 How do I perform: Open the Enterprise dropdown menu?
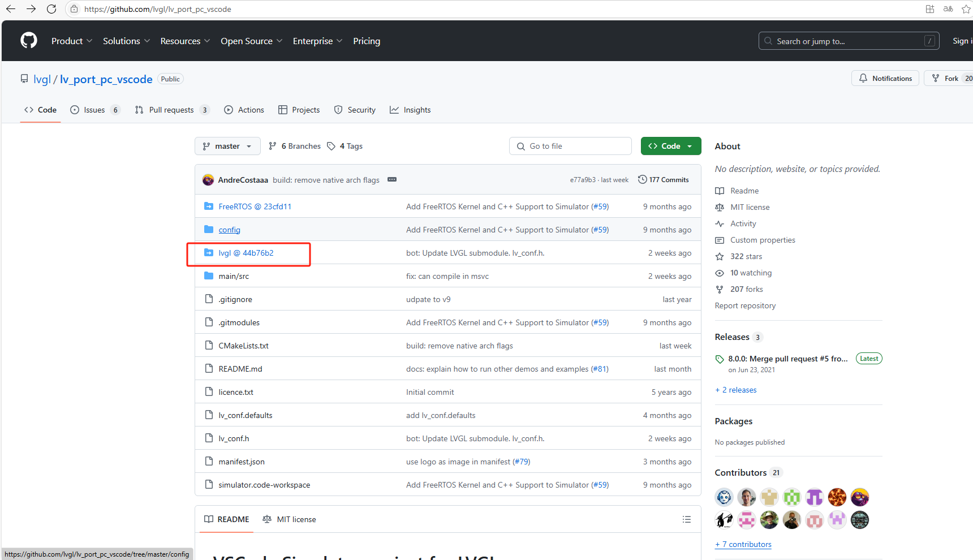pyautogui.click(x=318, y=41)
